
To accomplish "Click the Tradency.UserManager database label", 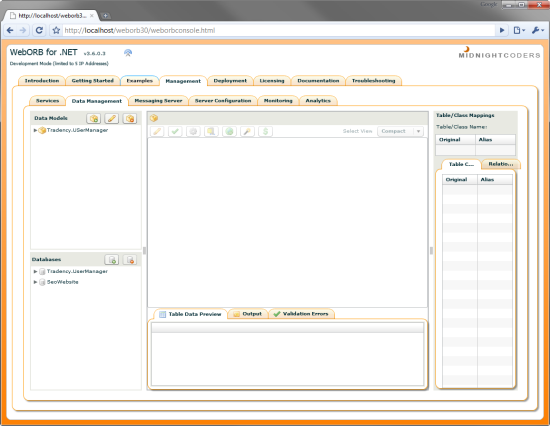I will click(x=77, y=272).
